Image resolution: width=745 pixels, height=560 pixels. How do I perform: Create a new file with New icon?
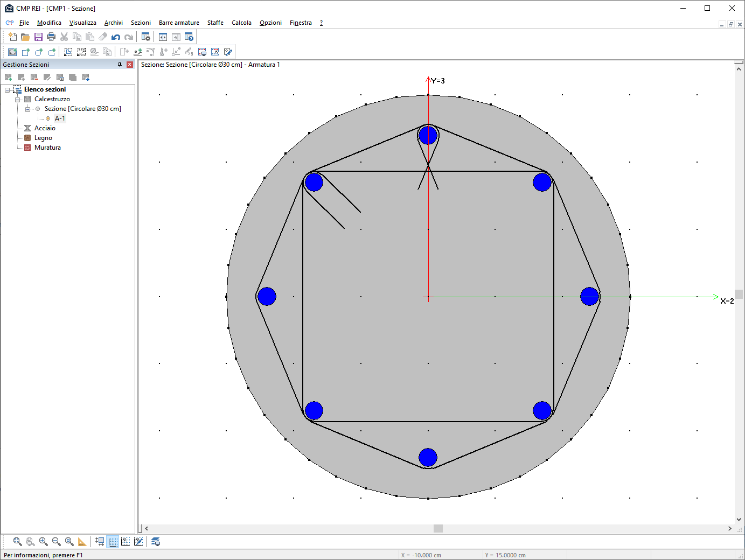click(12, 37)
